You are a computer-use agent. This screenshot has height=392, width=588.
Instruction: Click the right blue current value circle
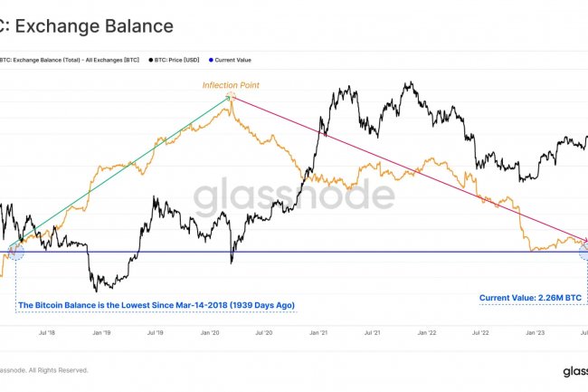pyautogui.click(x=583, y=244)
